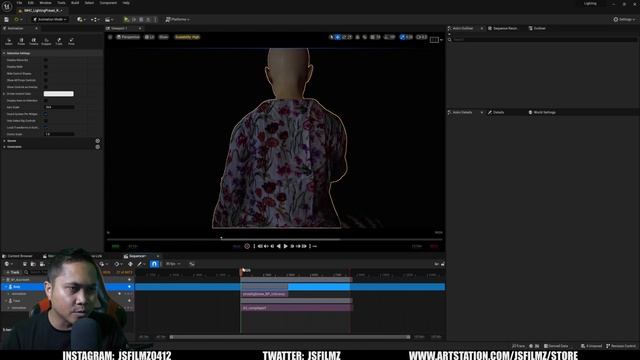Click the Unreal Engine logo icon

tap(7, 6)
